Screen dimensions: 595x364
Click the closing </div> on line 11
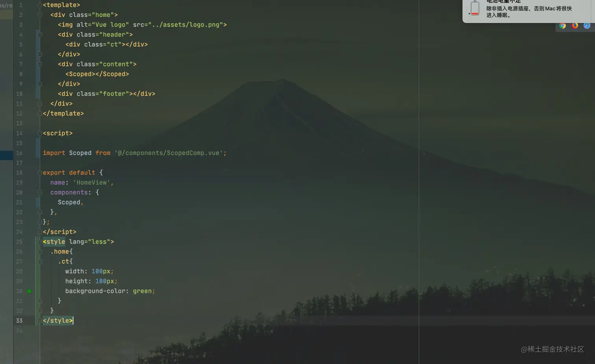tap(61, 104)
